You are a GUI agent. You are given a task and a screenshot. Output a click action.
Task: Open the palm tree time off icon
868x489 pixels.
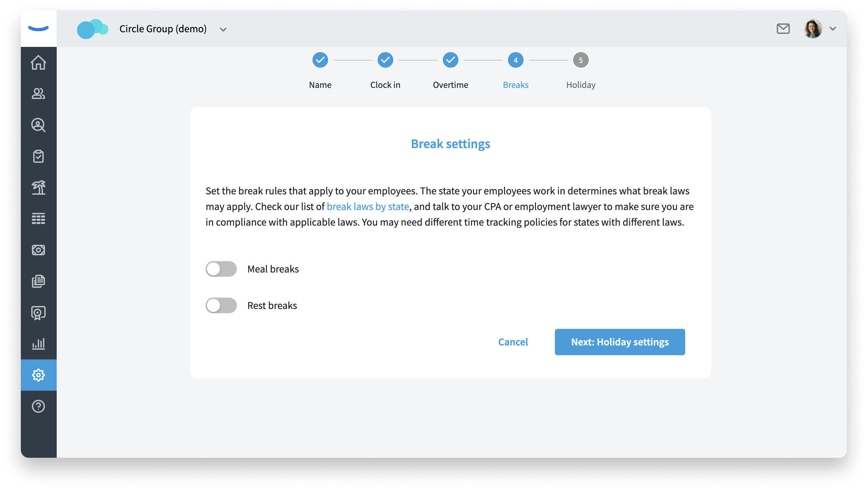coord(38,187)
